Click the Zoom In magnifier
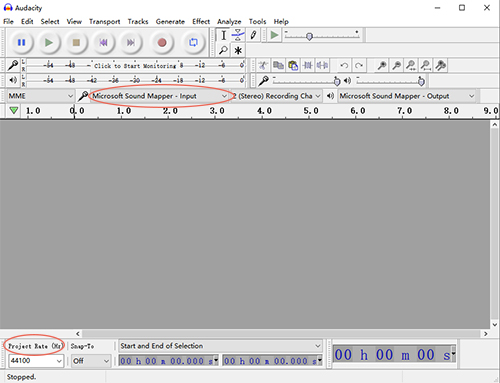The width and height of the screenshot is (500, 383). tap(382, 65)
